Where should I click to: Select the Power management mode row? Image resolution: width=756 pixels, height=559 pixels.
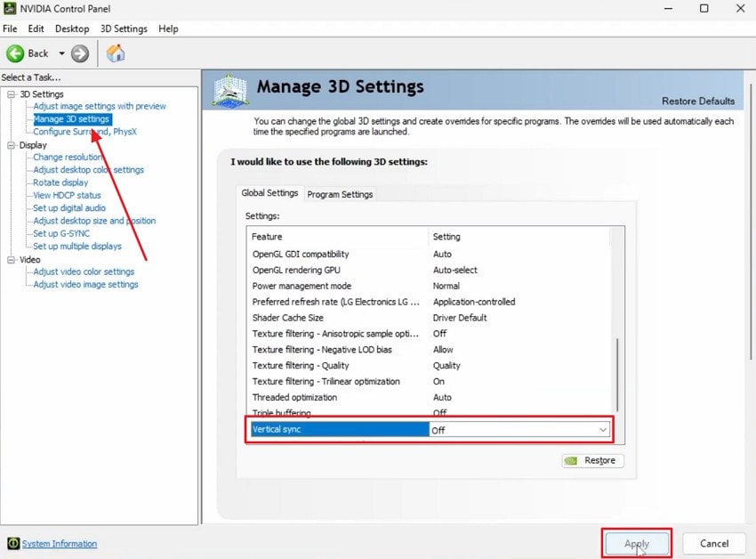click(429, 286)
